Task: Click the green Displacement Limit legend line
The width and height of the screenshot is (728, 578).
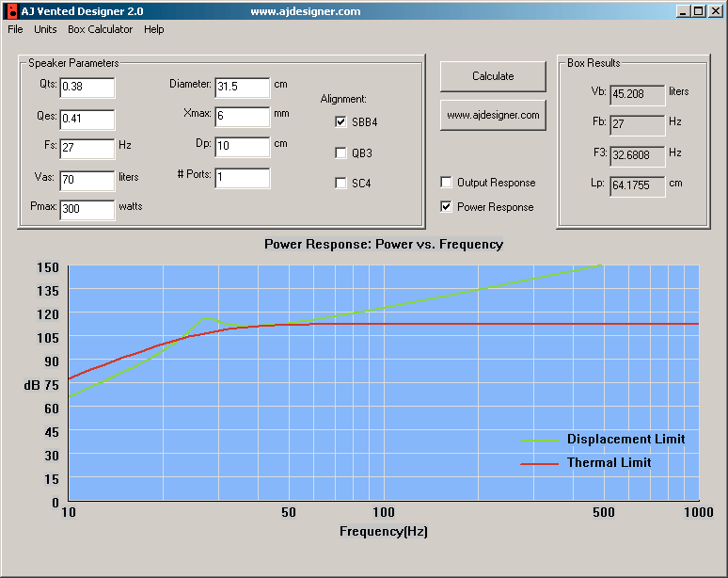Action: (540, 440)
